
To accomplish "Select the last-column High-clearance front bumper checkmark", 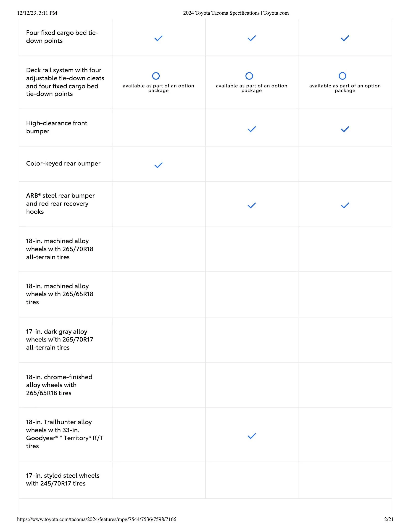I will click(x=345, y=129).
